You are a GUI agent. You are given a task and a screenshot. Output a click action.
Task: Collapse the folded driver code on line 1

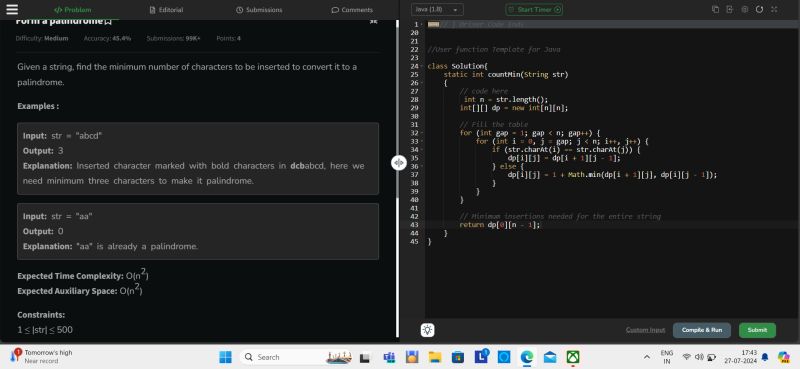421,24
